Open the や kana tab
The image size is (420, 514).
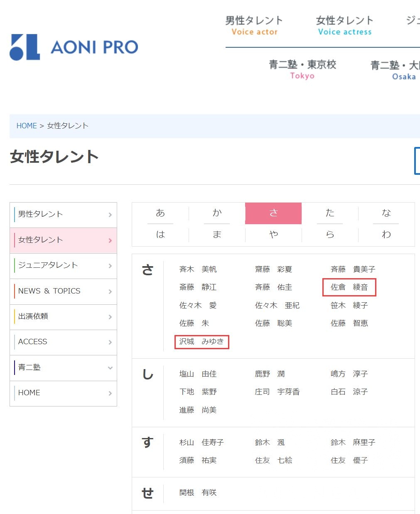click(273, 234)
